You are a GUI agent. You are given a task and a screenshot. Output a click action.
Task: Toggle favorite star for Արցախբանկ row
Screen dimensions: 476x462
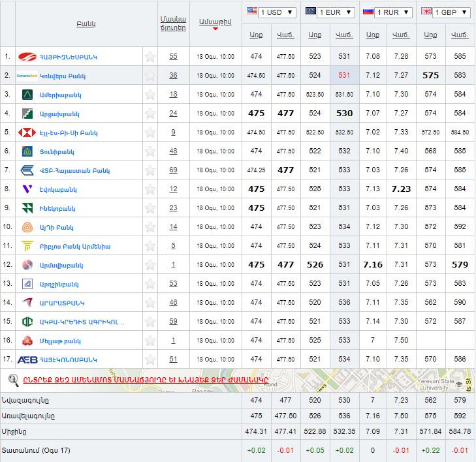[x=150, y=114]
